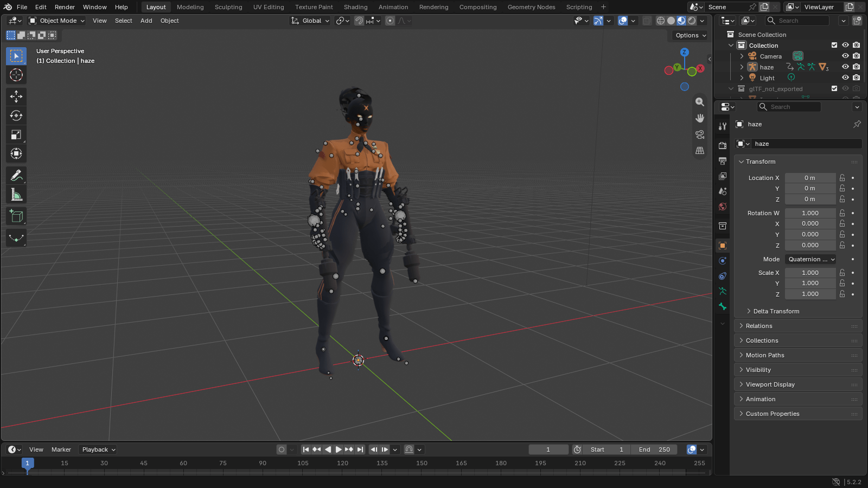Image resolution: width=868 pixels, height=488 pixels.
Task: Open the Add menu in viewport header
Action: click(146, 21)
